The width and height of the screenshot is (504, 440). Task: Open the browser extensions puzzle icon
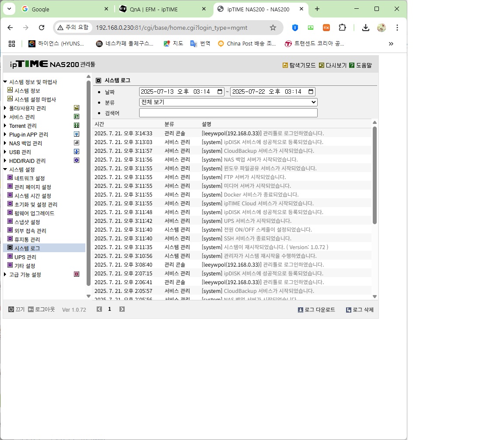click(342, 28)
